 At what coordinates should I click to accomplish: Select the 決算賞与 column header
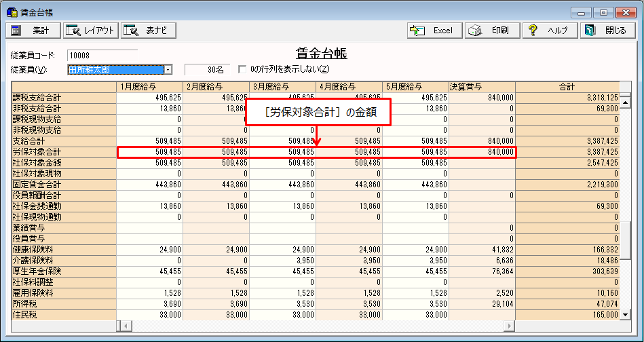(482, 86)
